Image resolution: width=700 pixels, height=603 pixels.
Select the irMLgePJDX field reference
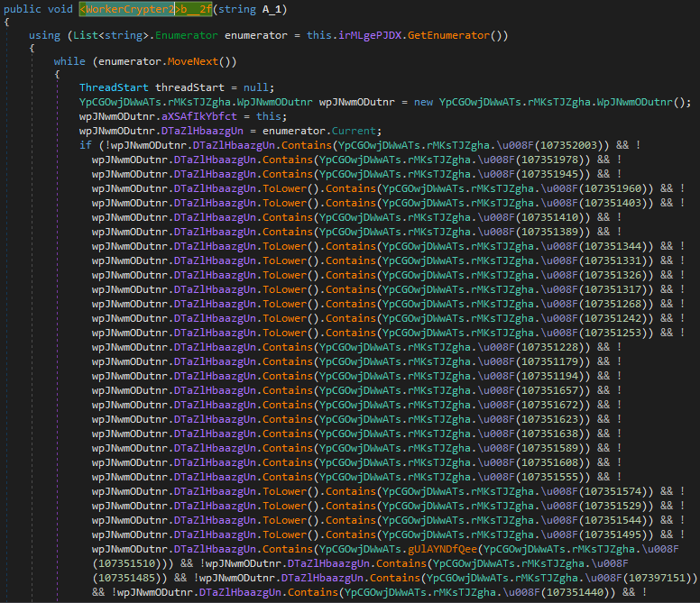pyautogui.click(x=370, y=35)
